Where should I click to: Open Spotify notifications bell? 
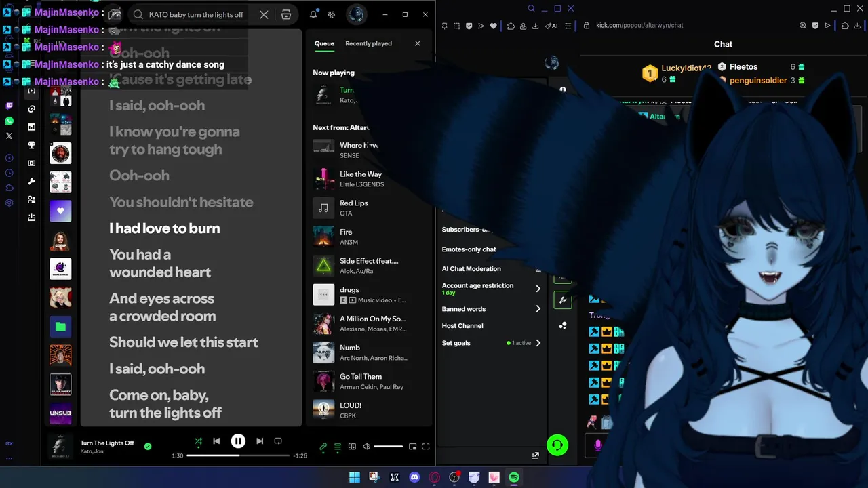click(313, 15)
